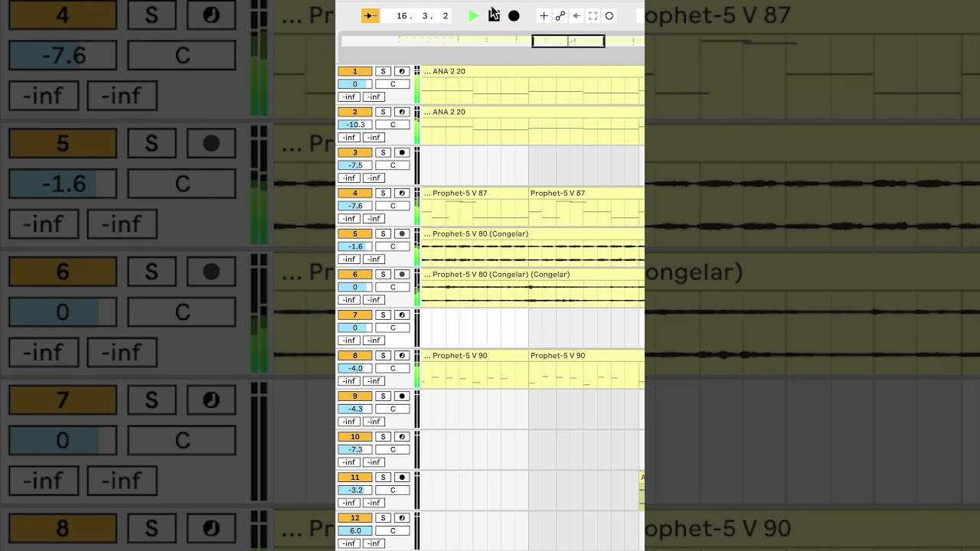Solo track 9 with S button
Image resolution: width=980 pixels, height=551 pixels.
click(x=383, y=396)
